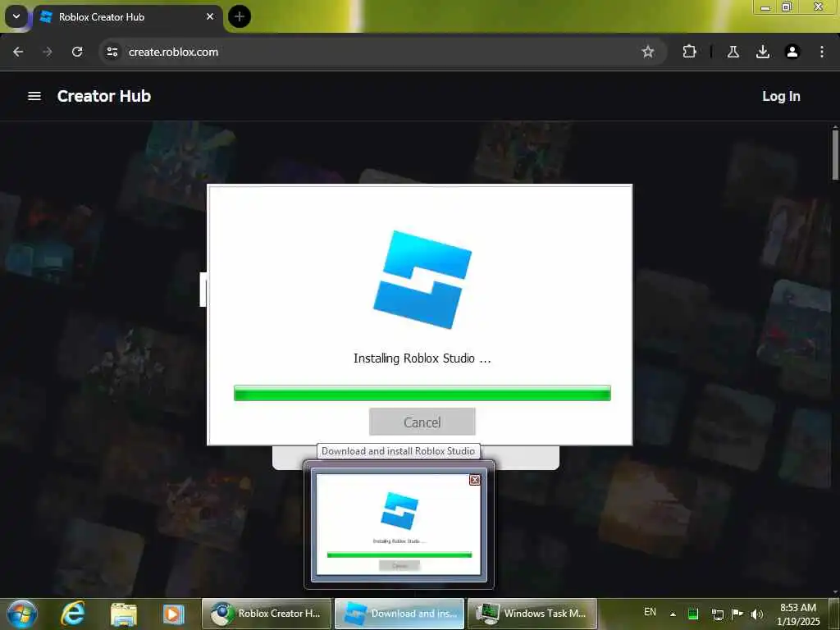Click the installation progress bar
Viewport: 840px width, 630px height.
pos(422,393)
